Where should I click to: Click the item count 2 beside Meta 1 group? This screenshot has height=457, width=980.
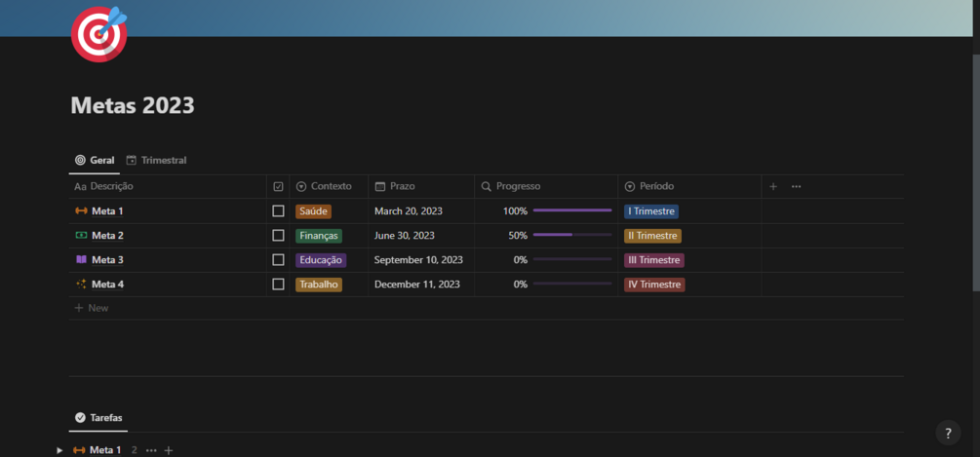coord(134,450)
